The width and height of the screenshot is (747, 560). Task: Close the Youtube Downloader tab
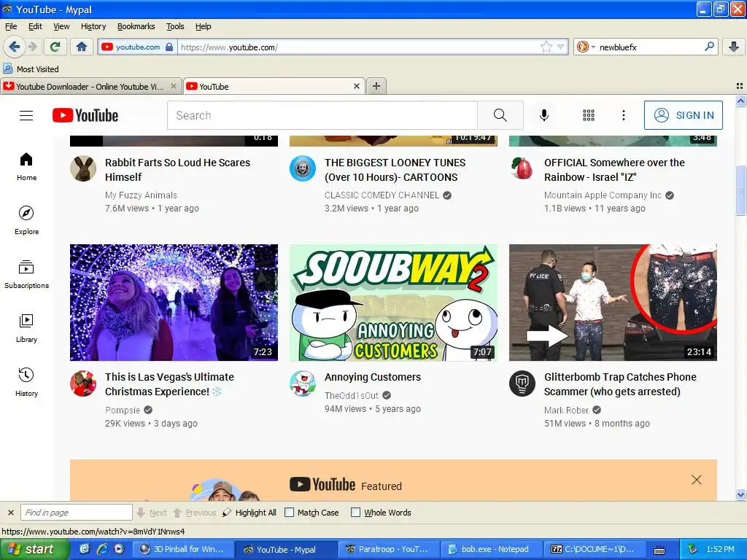(x=174, y=86)
